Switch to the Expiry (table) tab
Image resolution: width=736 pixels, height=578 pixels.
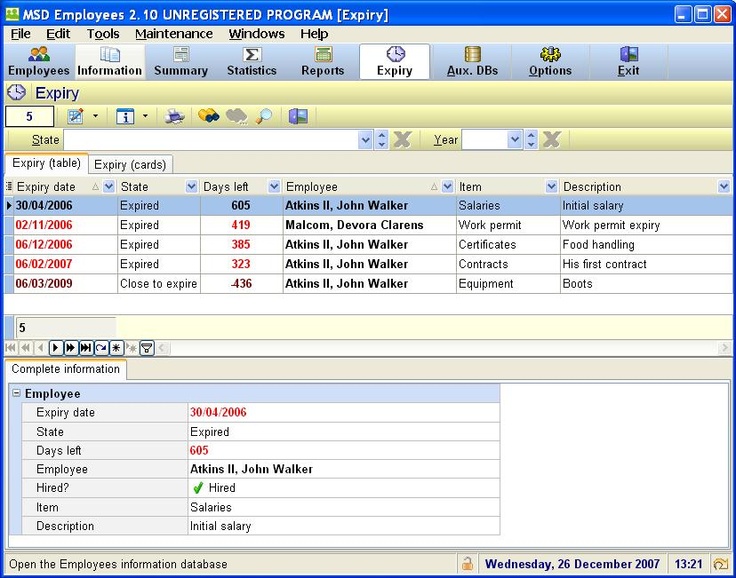pos(46,163)
